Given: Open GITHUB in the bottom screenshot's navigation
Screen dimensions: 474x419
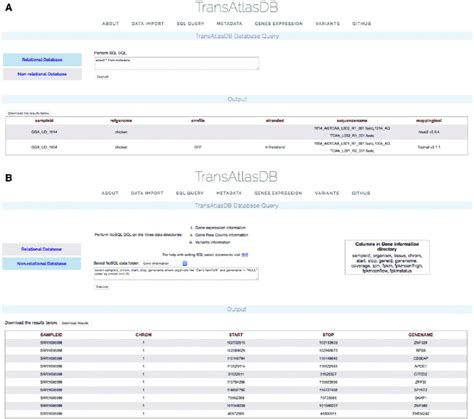Looking at the screenshot, I should [361, 193].
